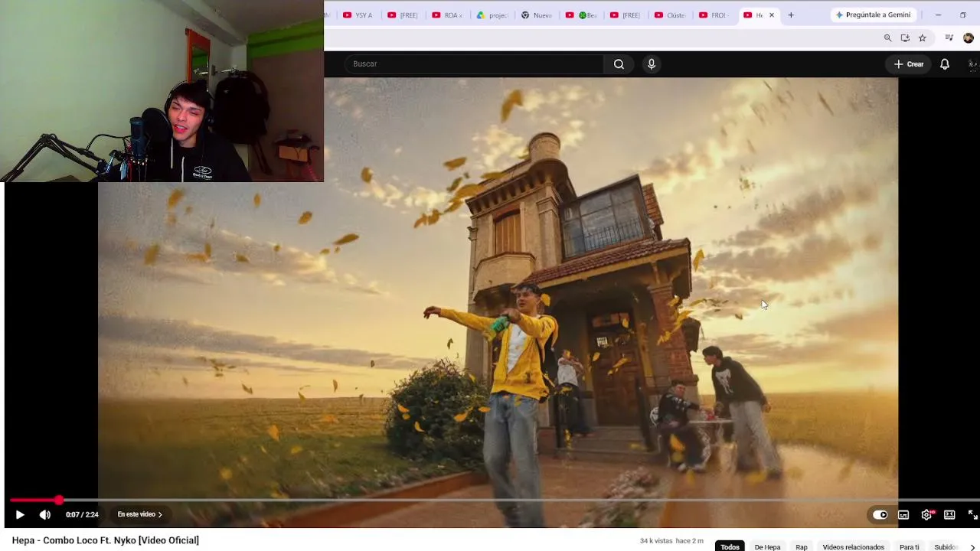Click the install/cast page icon in address bar

click(x=905, y=38)
